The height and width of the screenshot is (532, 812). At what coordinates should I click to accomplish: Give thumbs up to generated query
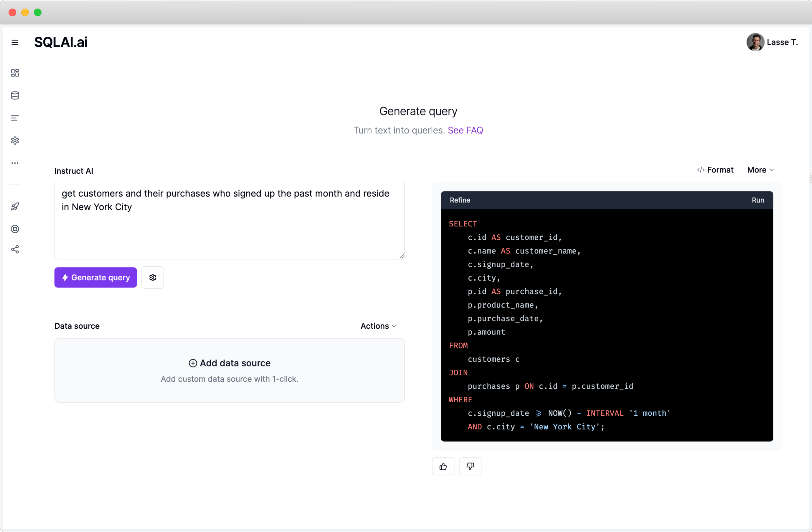pos(443,466)
